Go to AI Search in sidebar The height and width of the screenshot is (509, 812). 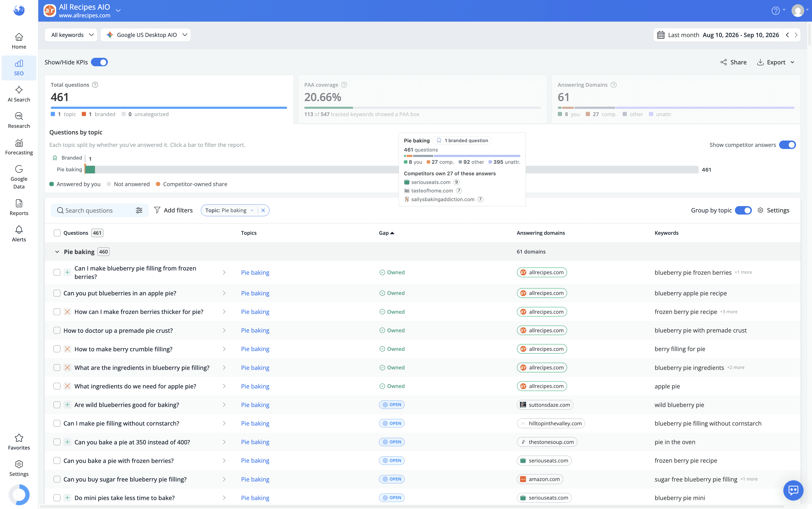click(x=19, y=94)
